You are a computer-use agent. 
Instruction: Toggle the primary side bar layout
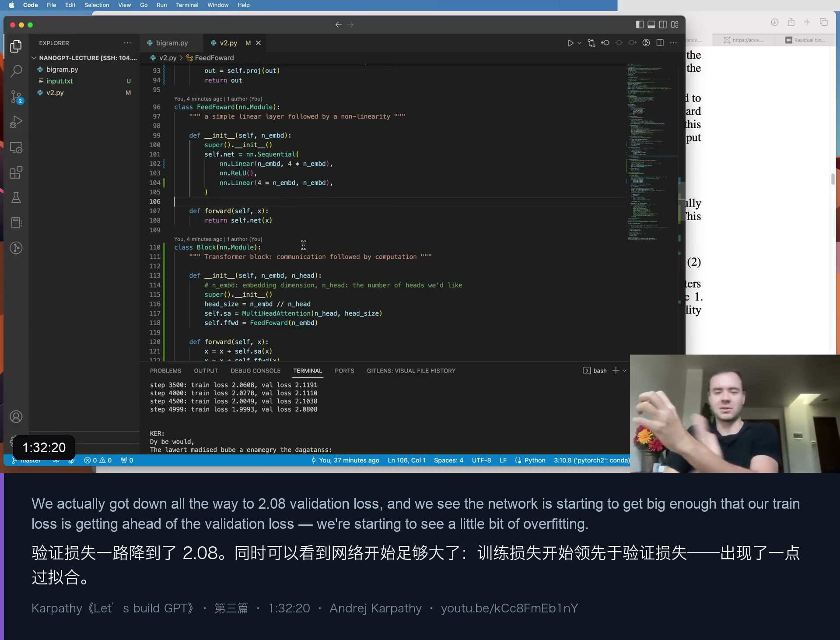point(640,25)
